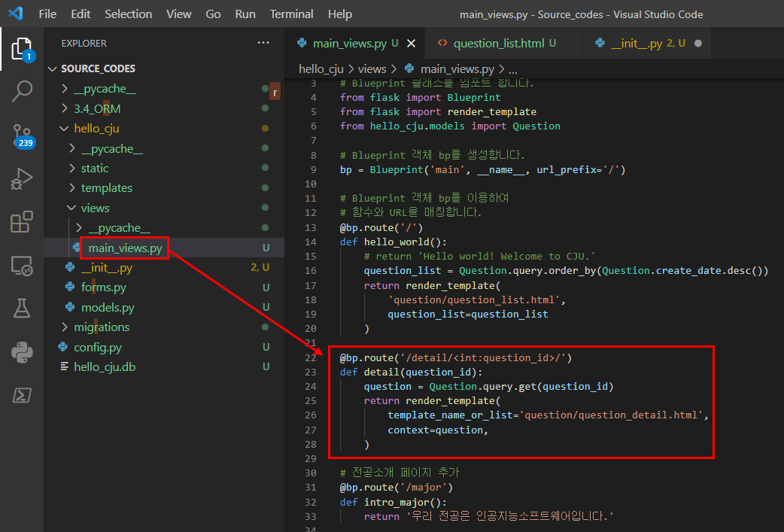Click Python icon beside forms.py
The width and height of the screenshot is (784, 532).
coord(70,287)
